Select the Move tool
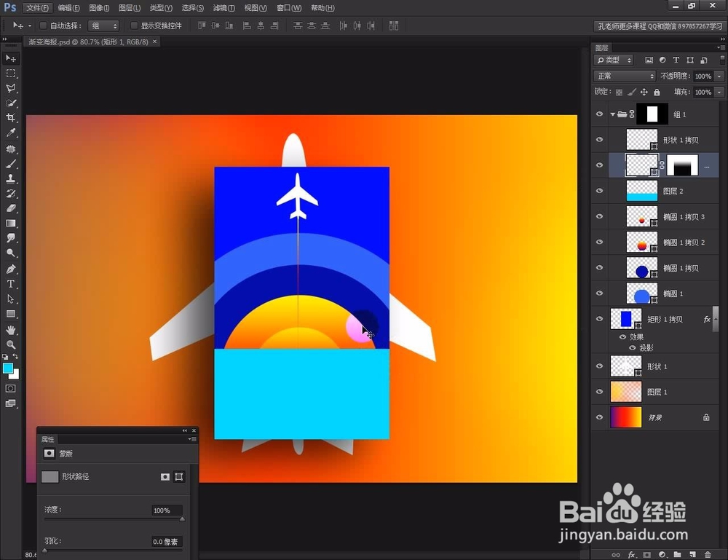The image size is (728, 560). tap(10, 56)
